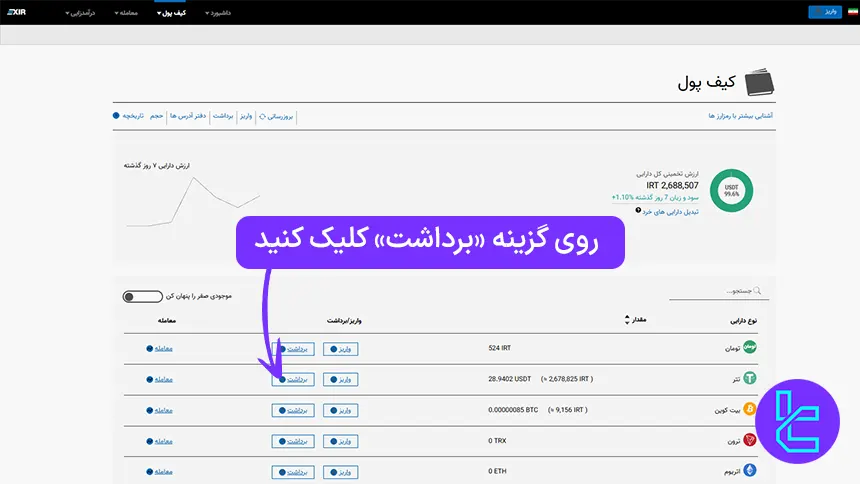
Task: Click the USDT 99.6% donut chart
Action: tap(731, 190)
